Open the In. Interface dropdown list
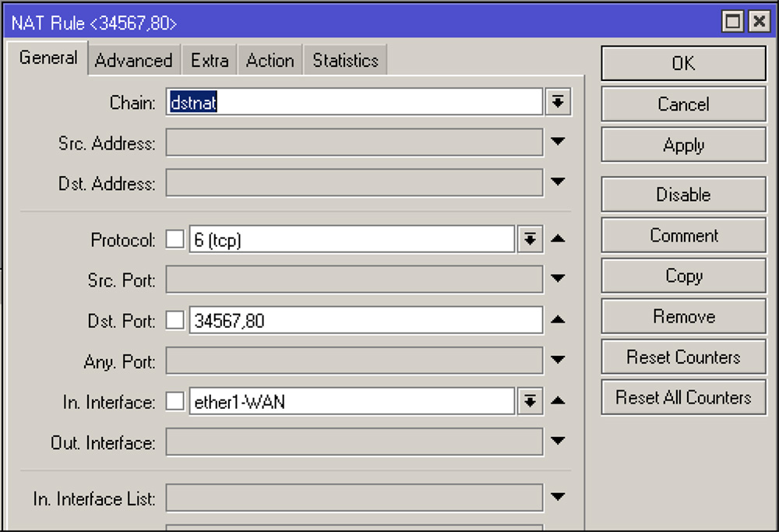This screenshot has width=779, height=532. pyautogui.click(x=529, y=401)
